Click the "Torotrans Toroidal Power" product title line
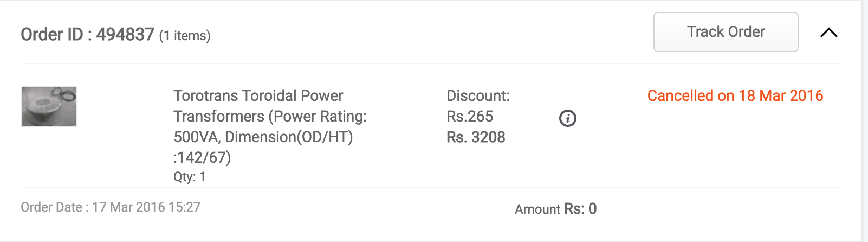 tap(258, 96)
